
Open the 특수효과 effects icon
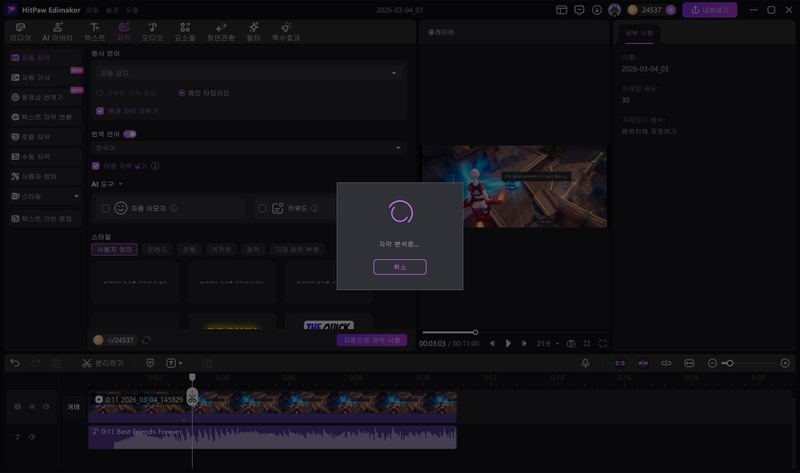coord(286,31)
